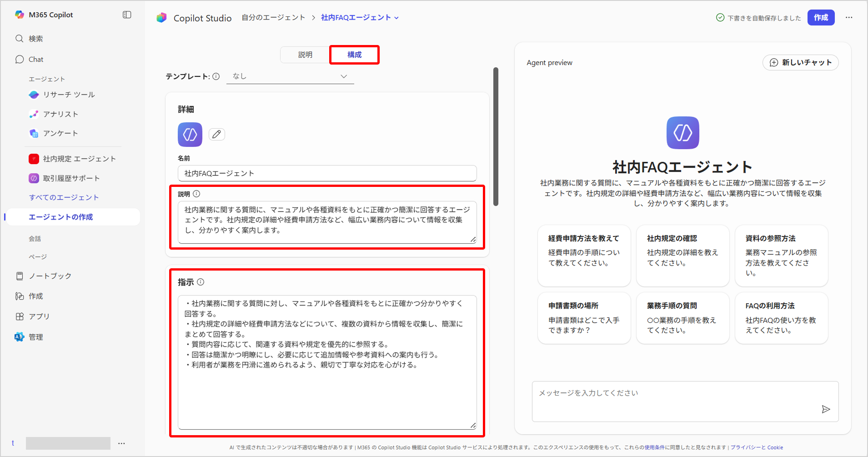The width and height of the screenshot is (868, 457).
Task: Select the 経費申請方法を教えて prompt card
Action: (584, 255)
